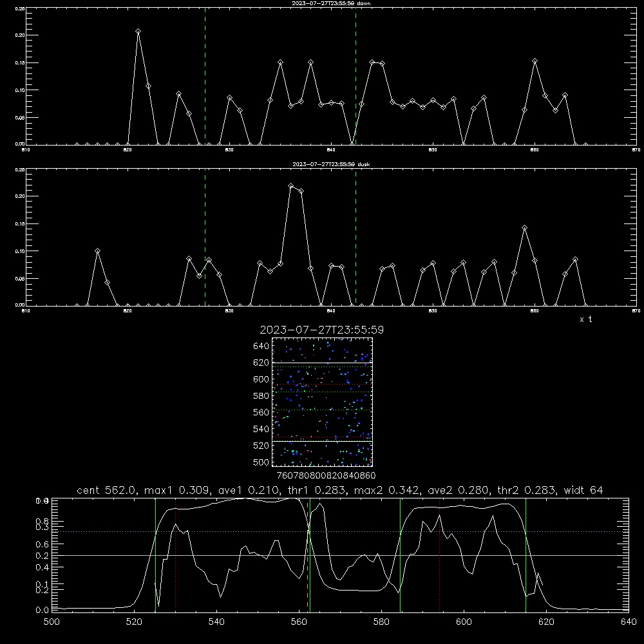The image size is (644, 644).
Task: Click the green dashed line near x=842 in dawn plot
Action: pyautogui.click(x=355, y=78)
